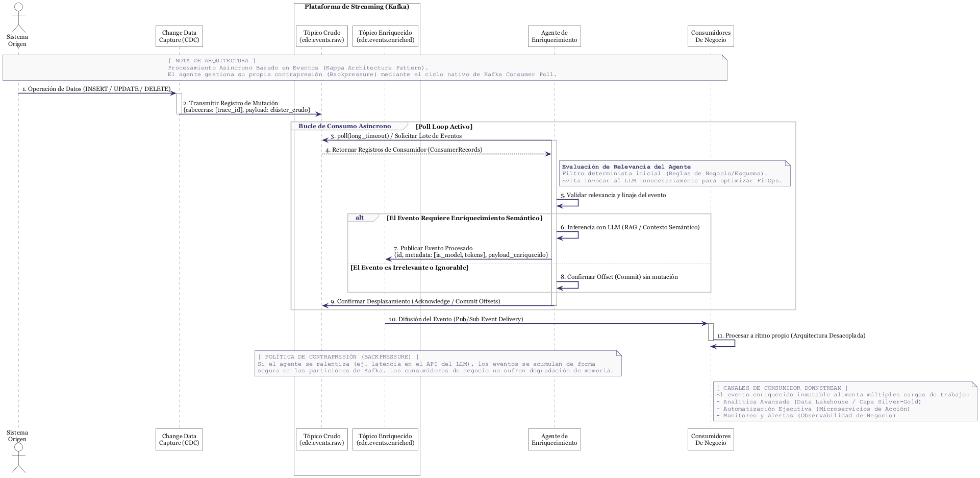The height and width of the screenshot is (478, 980).
Task: Click message '11. Procesar a ritmo propio (Arquitectura Desacoplada)'
Action: point(791,336)
